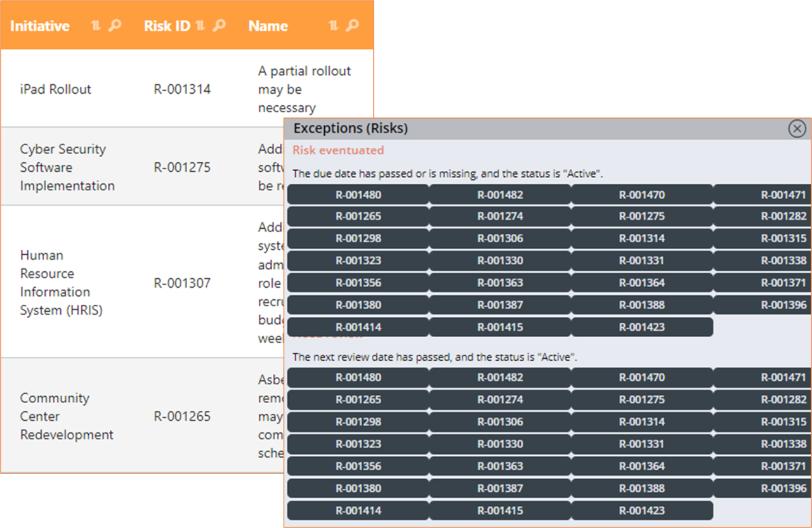
Task: Open R-001480 in the due date passed list
Action: (x=358, y=195)
